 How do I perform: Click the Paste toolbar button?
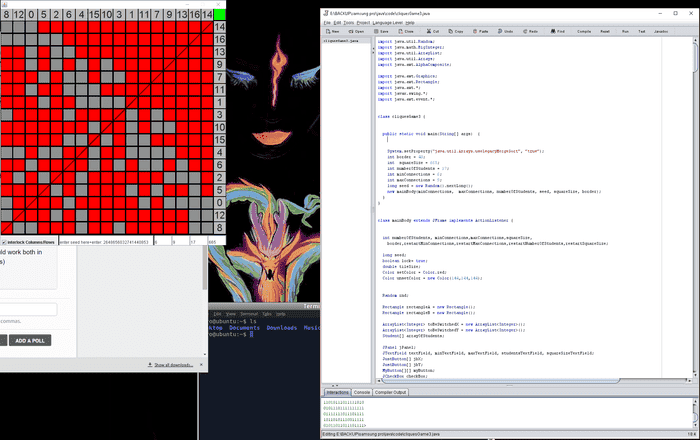[481, 31]
